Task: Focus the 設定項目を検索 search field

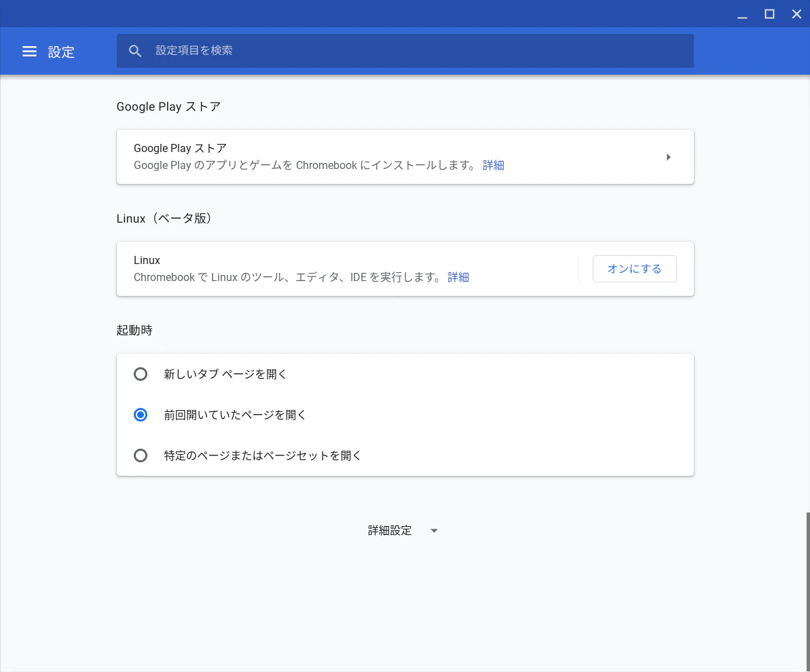Action: click(x=405, y=51)
